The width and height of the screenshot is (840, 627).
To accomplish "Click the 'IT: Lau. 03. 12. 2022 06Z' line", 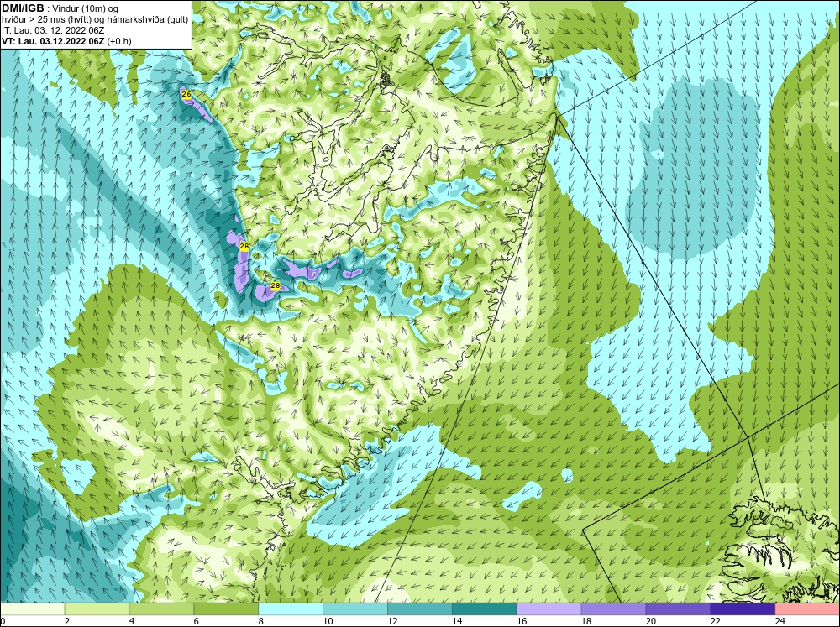I will click(53, 30).
